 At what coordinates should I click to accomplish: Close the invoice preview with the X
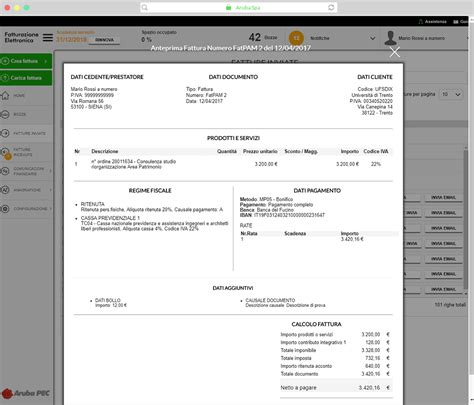pos(395,52)
